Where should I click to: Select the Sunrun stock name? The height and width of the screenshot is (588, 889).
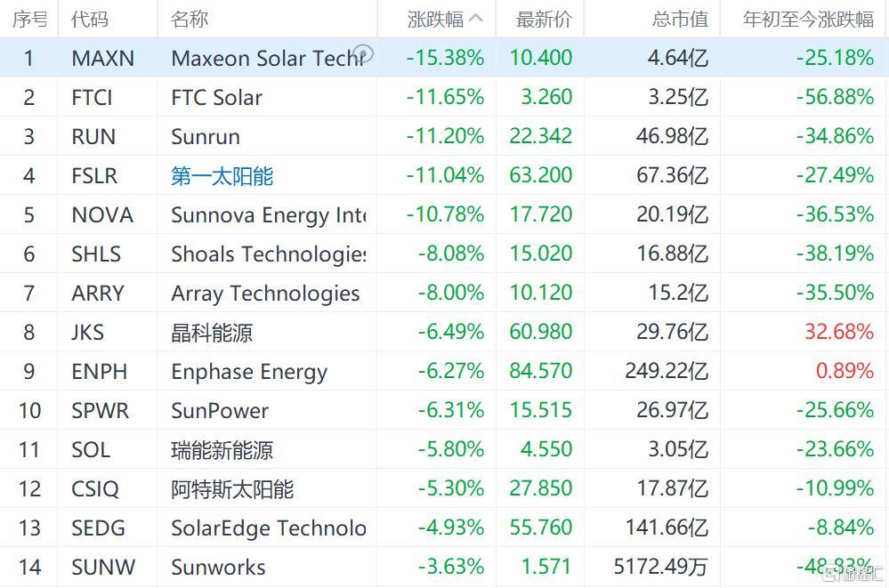[206, 137]
